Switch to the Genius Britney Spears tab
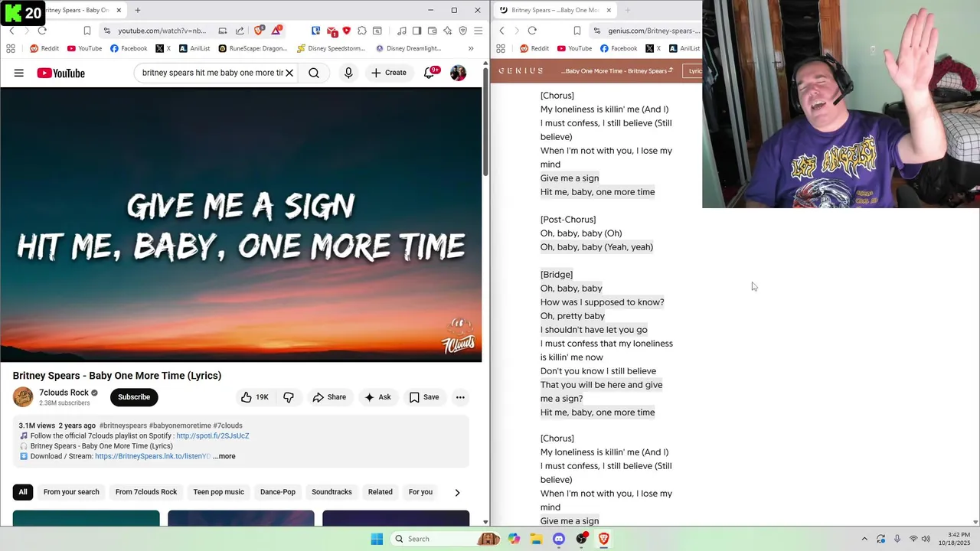The image size is (980, 551). [x=555, y=10]
